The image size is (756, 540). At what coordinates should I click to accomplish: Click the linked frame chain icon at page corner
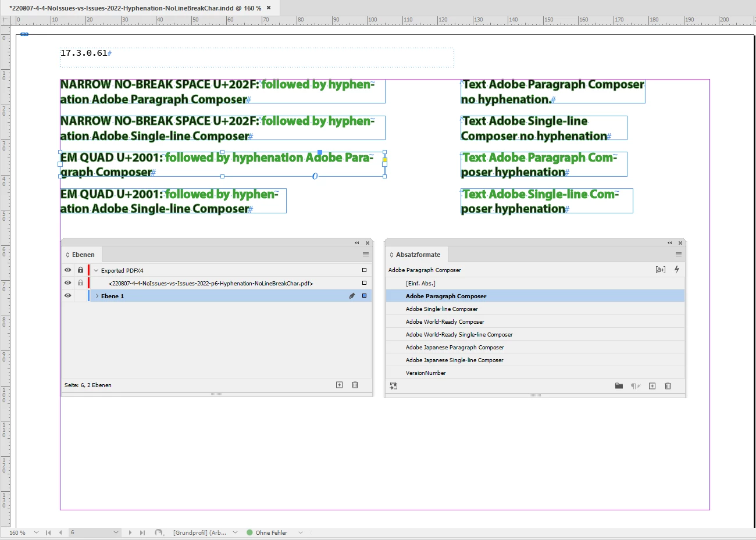(x=24, y=34)
